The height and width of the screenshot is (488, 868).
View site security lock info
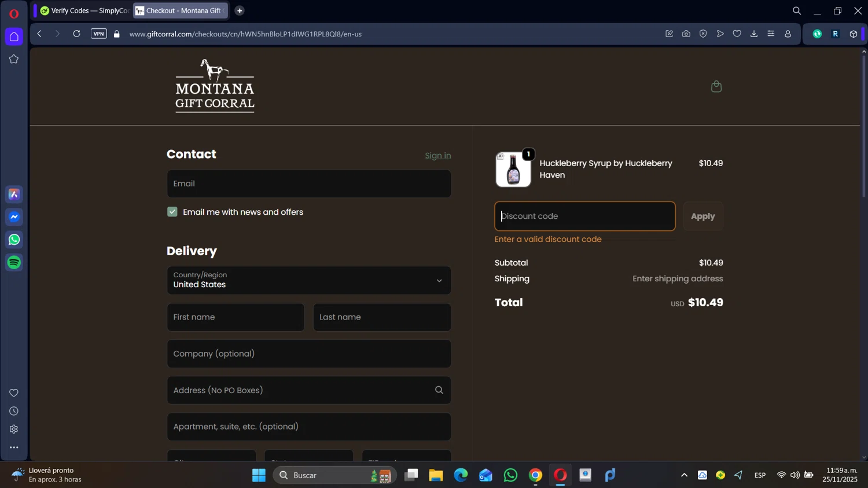point(117,34)
